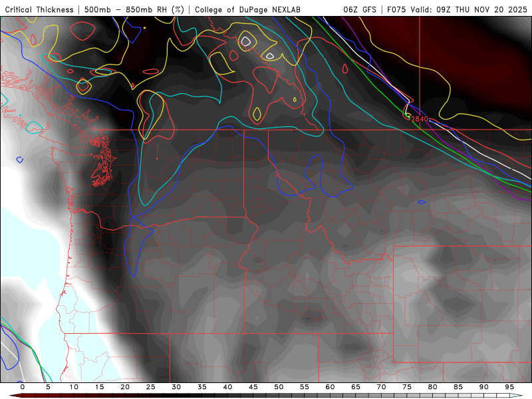Click the colorbar value "85"

(x=458, y=387)
